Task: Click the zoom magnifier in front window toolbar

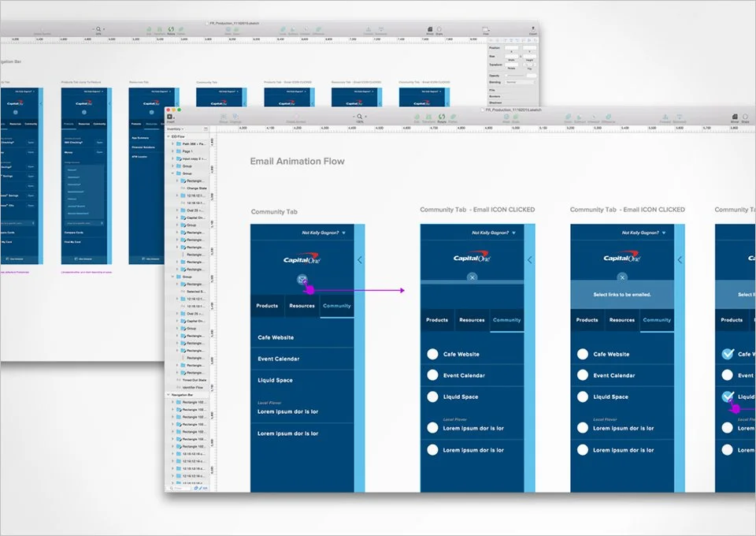Action: [x=359, y=117]
